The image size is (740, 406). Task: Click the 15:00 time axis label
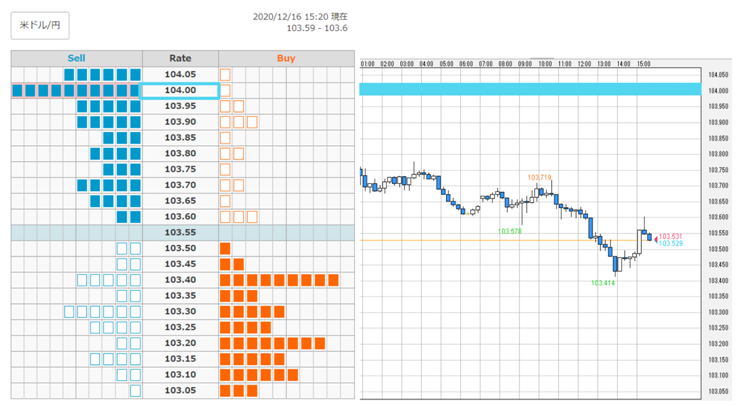point(644,64)
